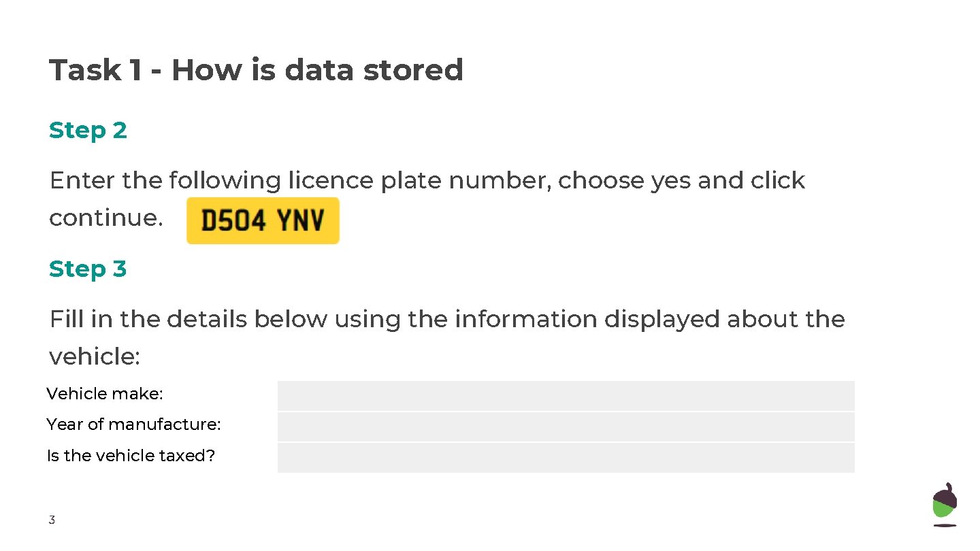Click the slide page number 3
The height and width of the screenshot is (551, 980).
(52, 520)
